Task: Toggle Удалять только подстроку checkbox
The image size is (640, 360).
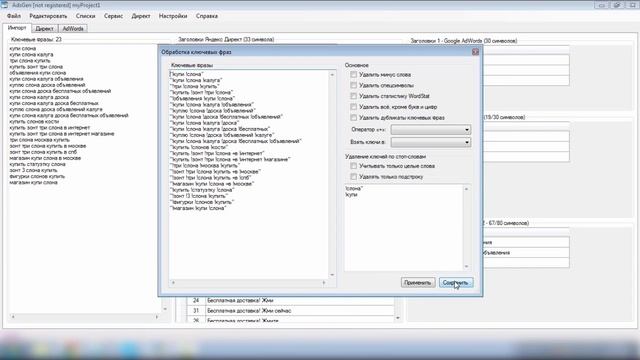Action: click(353, 177)
